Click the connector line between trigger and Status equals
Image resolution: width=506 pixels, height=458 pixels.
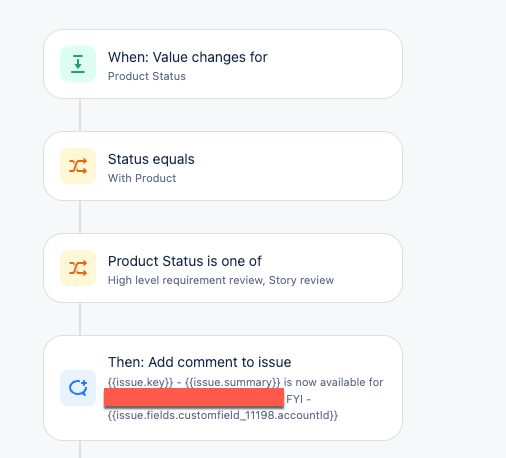[x=80, y=115]
